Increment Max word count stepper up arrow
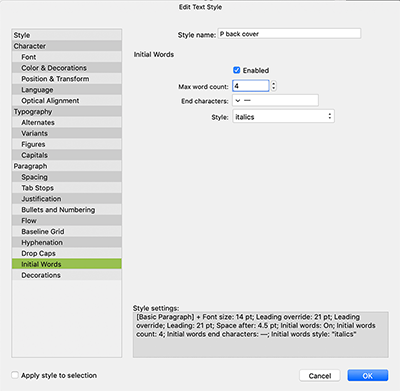 pyautogui.click(x=274, y=83)
